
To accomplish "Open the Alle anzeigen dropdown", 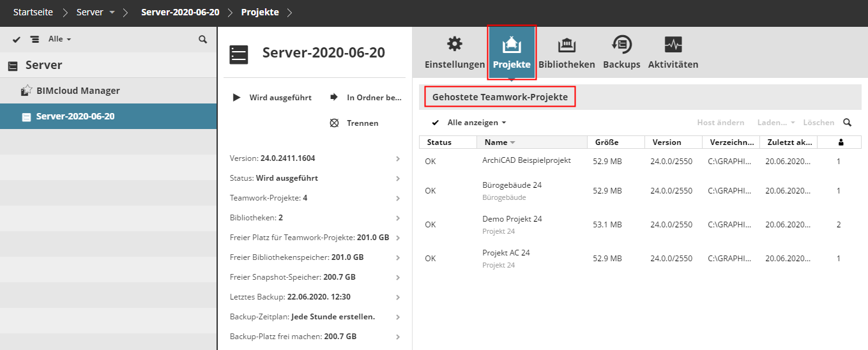I will point(476,123).
